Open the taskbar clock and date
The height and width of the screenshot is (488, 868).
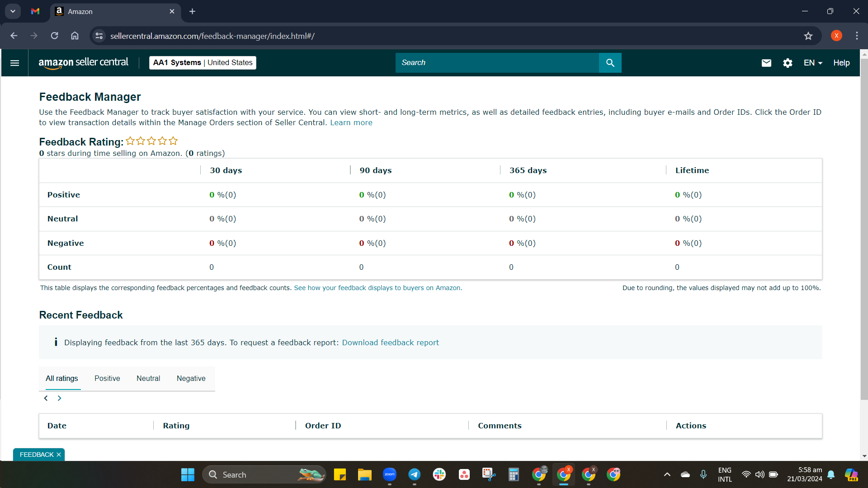pos(805,474)
